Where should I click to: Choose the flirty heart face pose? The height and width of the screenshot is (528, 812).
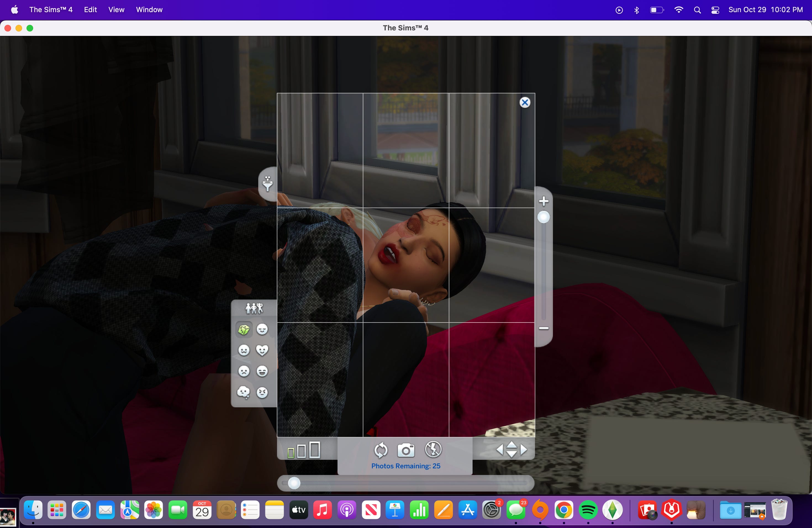[x=262, y=350]
